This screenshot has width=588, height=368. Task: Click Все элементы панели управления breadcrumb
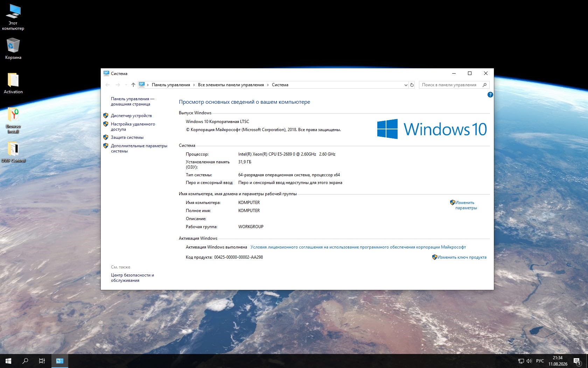tap(231, 85)
